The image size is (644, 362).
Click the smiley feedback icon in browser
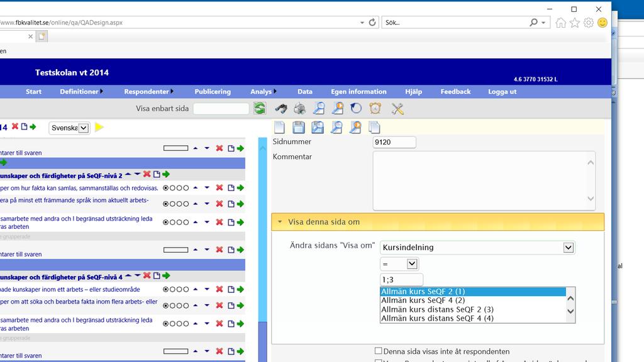[x=602, y=23]
